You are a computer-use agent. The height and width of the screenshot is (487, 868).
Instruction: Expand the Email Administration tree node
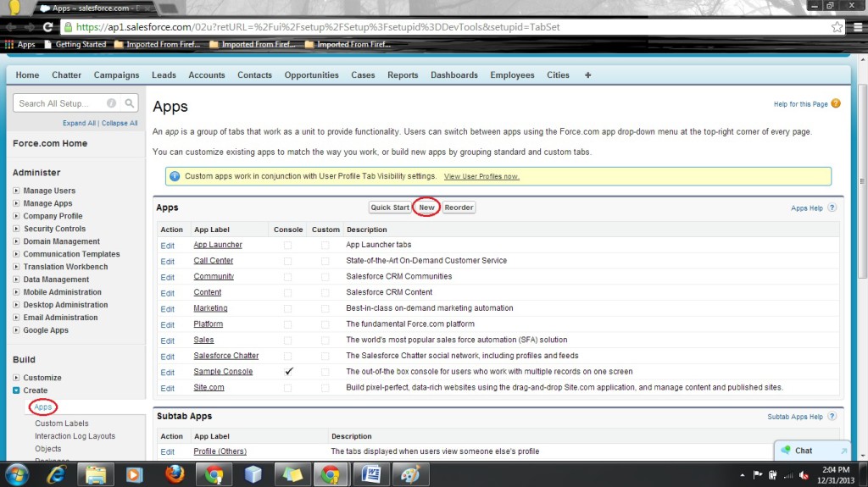pyautogui.click(x=16, y=317)
